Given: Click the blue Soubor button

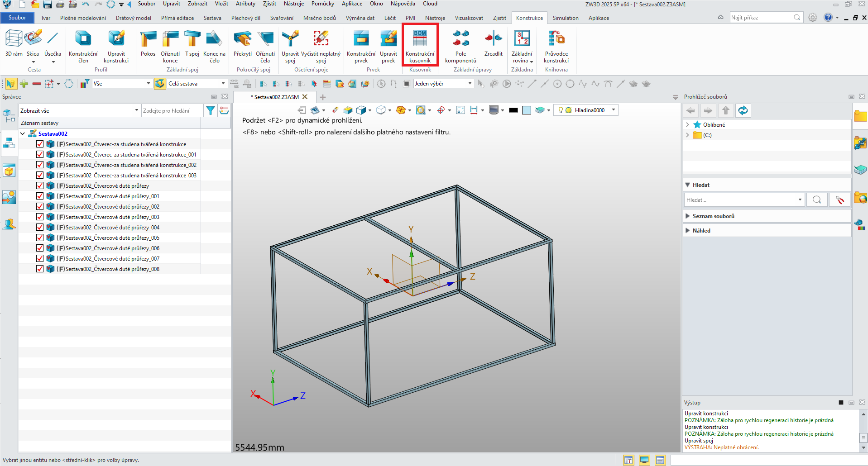Looking at the screenshot, I should coord(17,18).
